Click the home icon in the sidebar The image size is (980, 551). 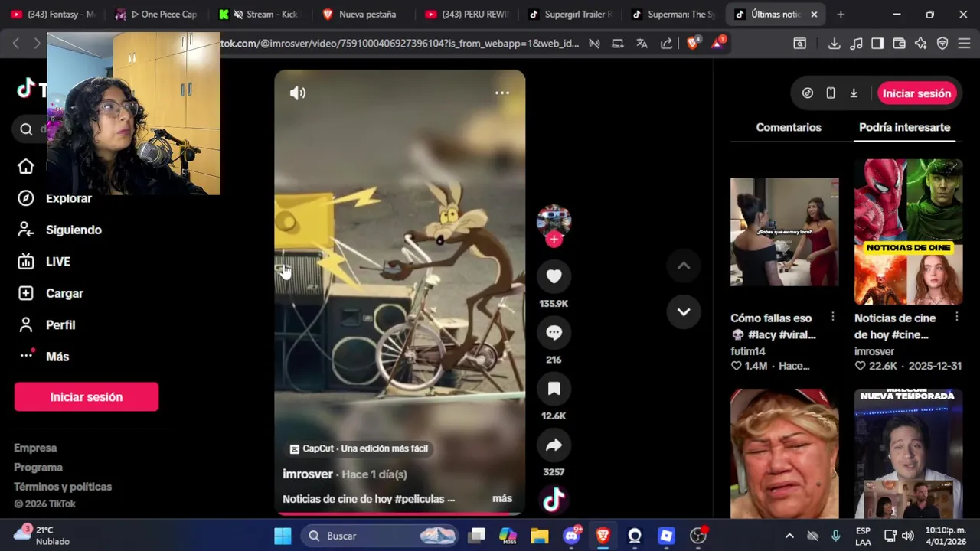(26, 166)
